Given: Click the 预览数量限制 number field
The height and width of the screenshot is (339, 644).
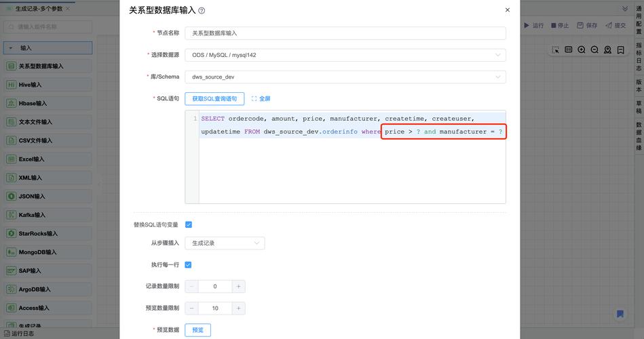Looking at the screenshot, I should click(215, 308).
